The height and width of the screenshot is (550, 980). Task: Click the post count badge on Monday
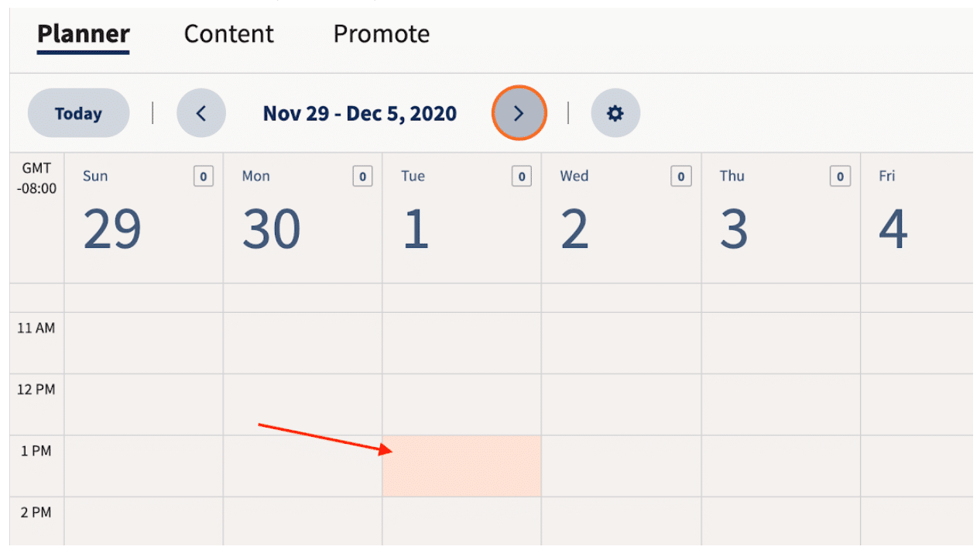click(x=362, y=177)
